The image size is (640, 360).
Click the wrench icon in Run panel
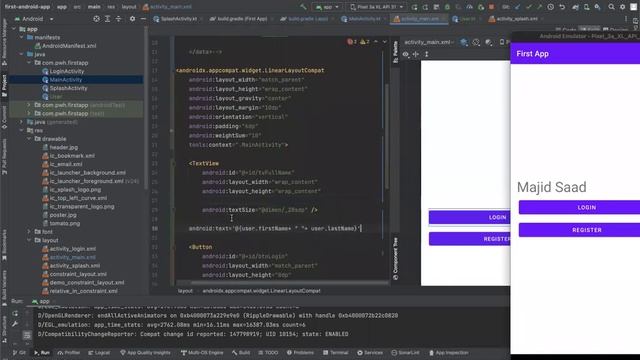click(x=15, y=324)
